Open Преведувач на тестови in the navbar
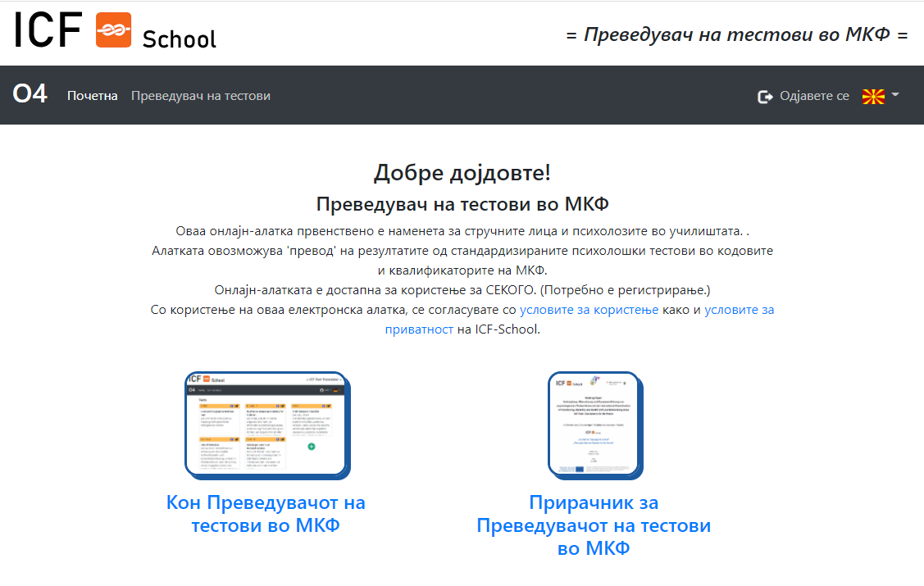The image size is (924, 586). [201, 96]
